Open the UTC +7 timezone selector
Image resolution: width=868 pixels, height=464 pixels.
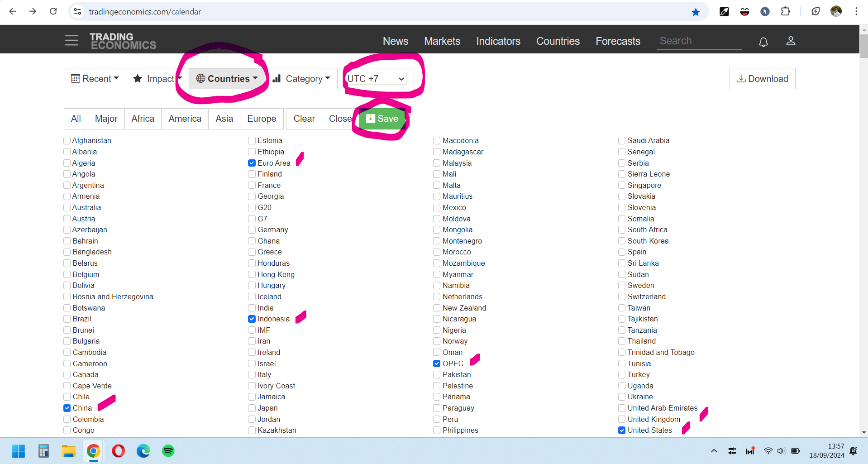[x=376, y=79]
